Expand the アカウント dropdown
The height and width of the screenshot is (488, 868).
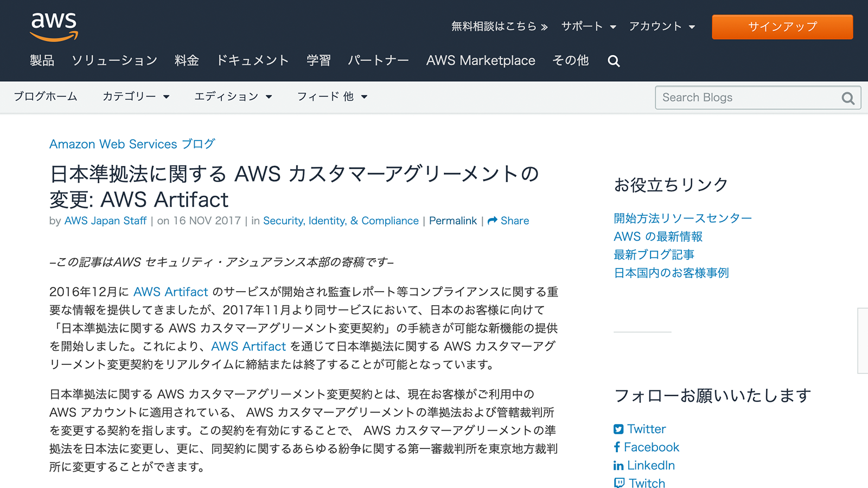[x=662, y=26]
